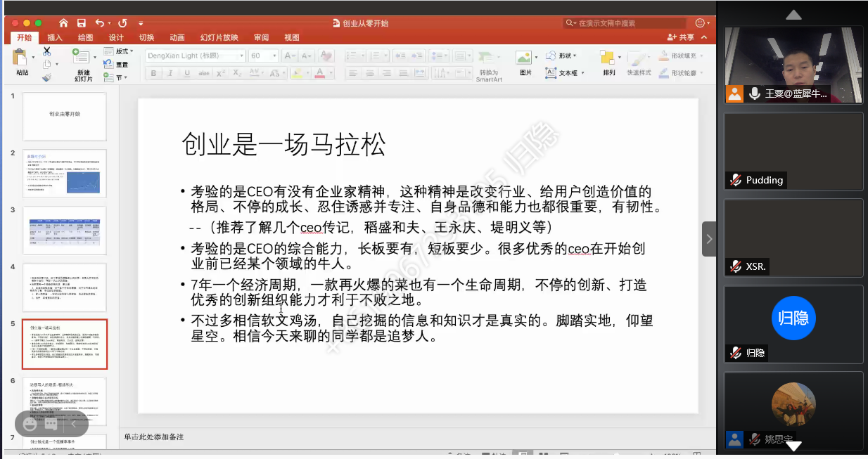868x459 pixels.
Task: Click the Undo arrow icon
Action: pos(99,23)
